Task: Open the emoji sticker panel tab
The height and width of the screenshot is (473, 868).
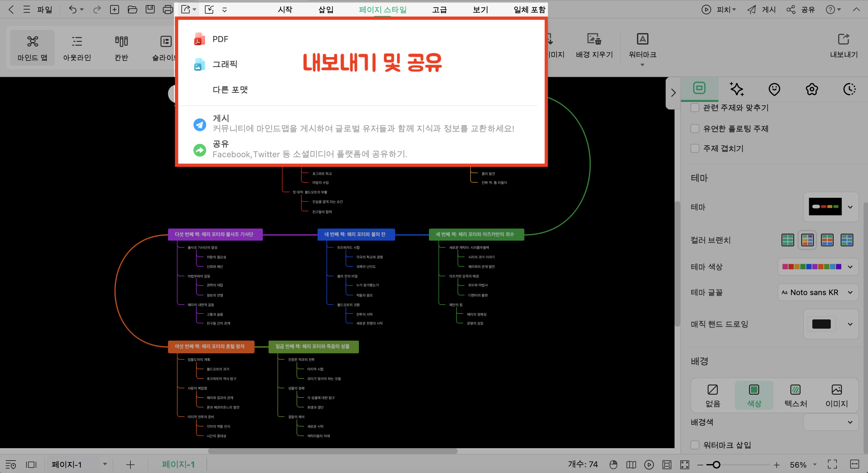Action: coord(774,89)
